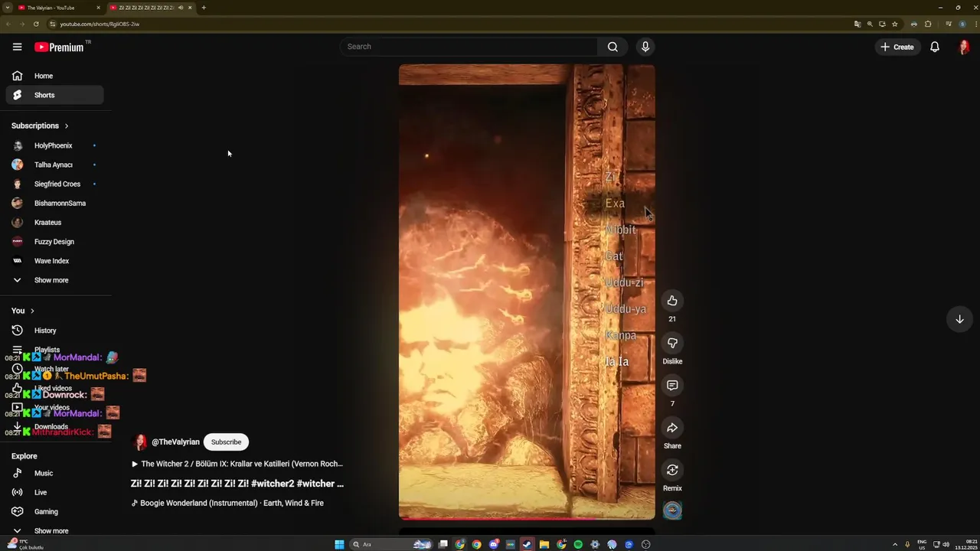
Task: Click 'Uddu-zi' text in the video
Action: [624, 283]
